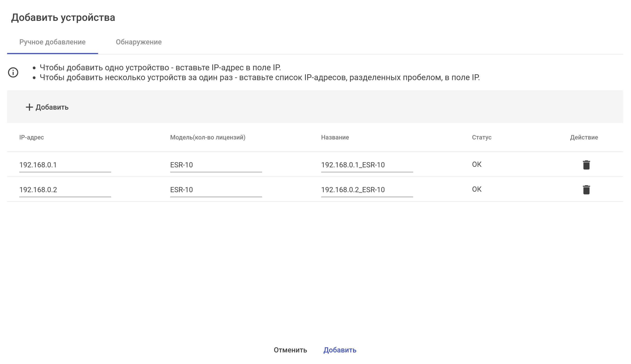The height and width of the screenshot is (364, 631).
Task: Click the Модель(кол-во лицензий) column header
Action: (x=208, y=137)
